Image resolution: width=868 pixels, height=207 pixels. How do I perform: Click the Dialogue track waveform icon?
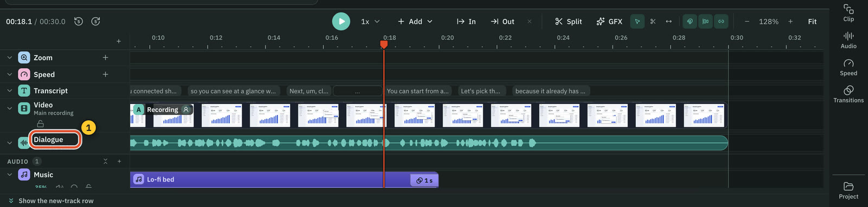[24, 143]
